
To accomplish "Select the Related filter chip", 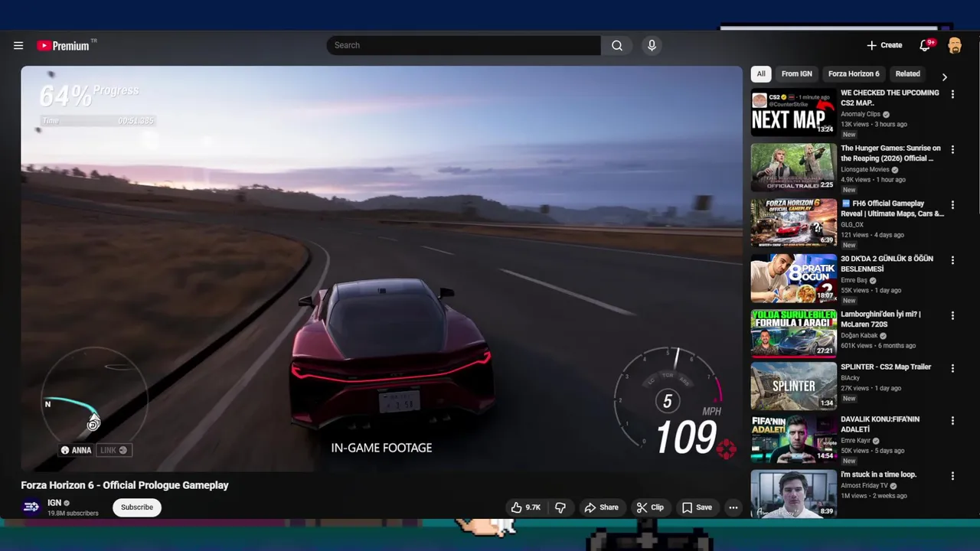I will point(908,74).
